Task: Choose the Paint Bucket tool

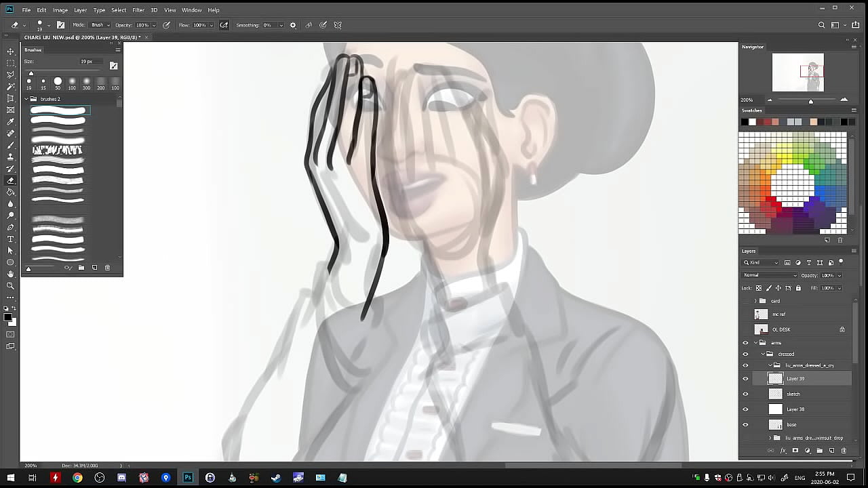Action: (x=10, y=192)
